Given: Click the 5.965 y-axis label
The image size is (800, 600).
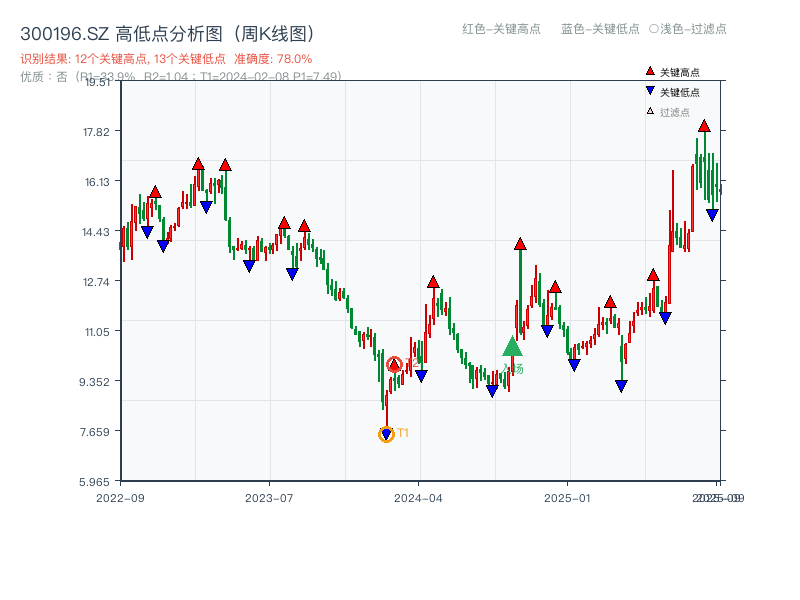Looking at the screenshot, I should 94,482.
